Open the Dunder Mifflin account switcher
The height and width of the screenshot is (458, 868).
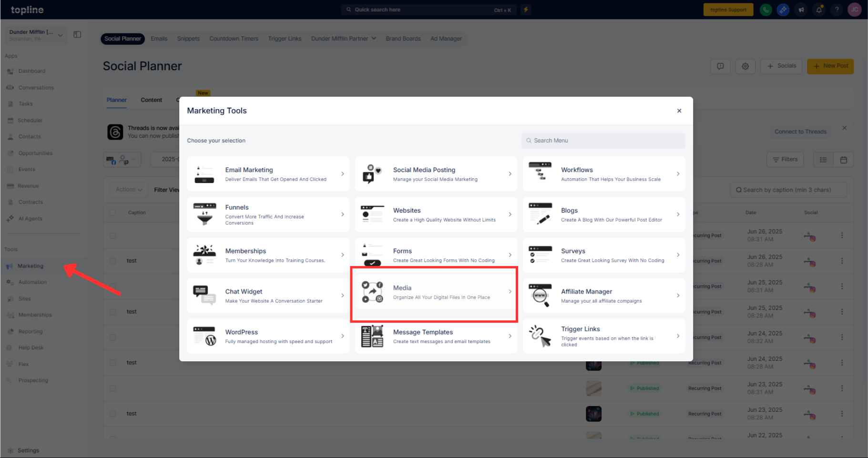pos(36,35)
